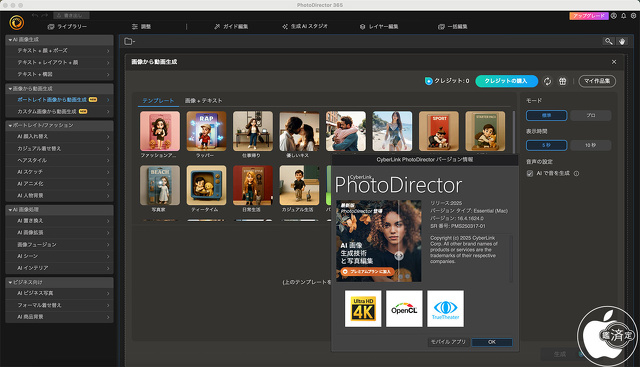640x367 pixels.
Task: Click the PhotoDirector logo icon
Action: coord(17,22)
